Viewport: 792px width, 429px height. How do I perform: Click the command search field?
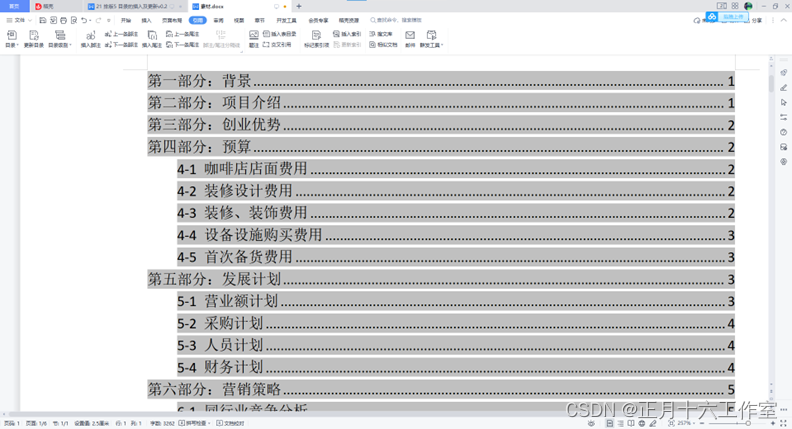pos(397,20)
